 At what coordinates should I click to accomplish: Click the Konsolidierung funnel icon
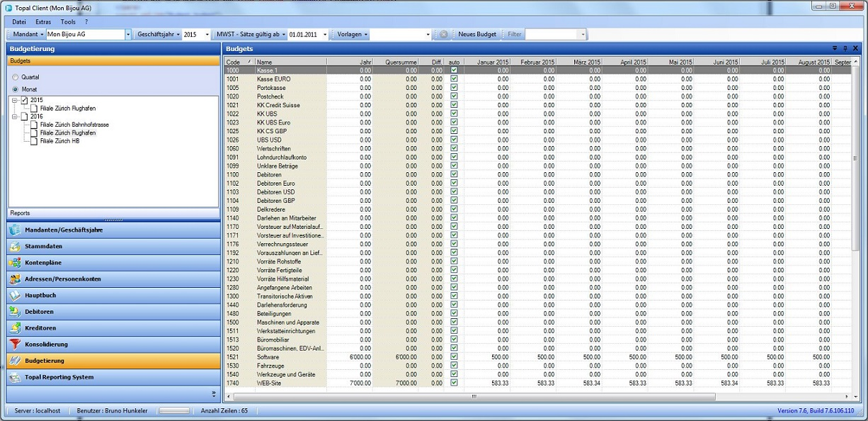coord(15,344)
